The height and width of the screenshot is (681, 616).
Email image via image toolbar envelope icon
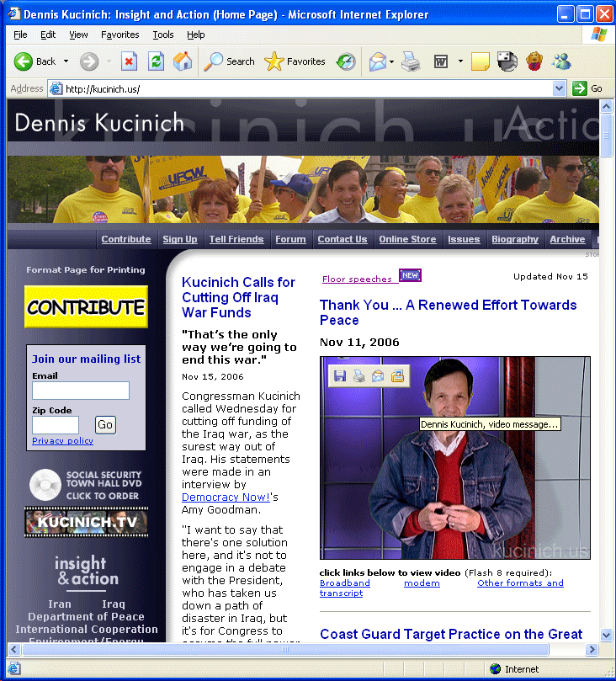(x=378, y=375)
